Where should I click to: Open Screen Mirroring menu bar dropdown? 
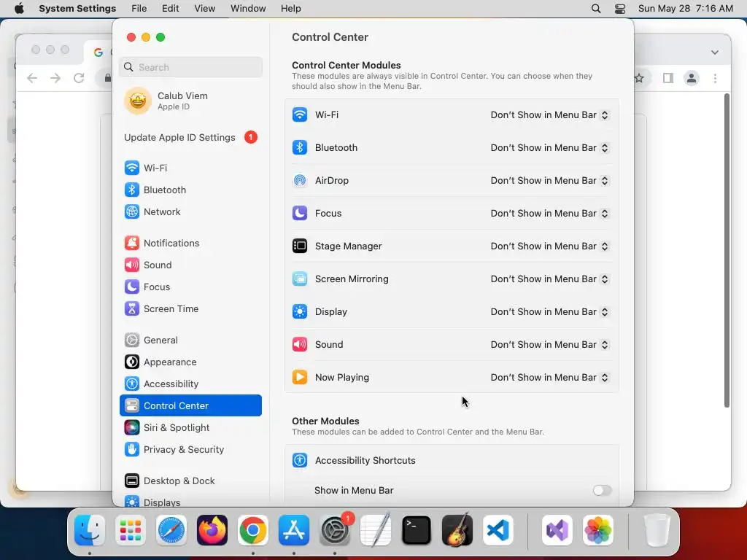pyautogui.click(x=550, y=279)
